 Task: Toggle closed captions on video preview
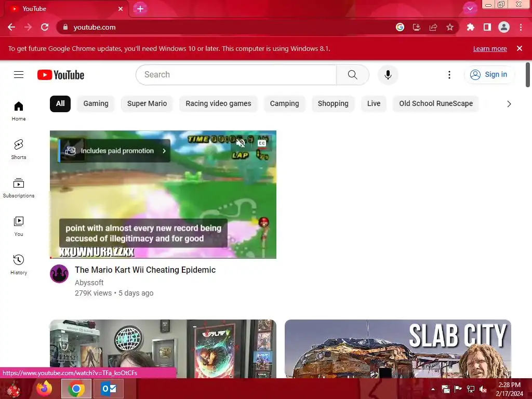point(262,143)
